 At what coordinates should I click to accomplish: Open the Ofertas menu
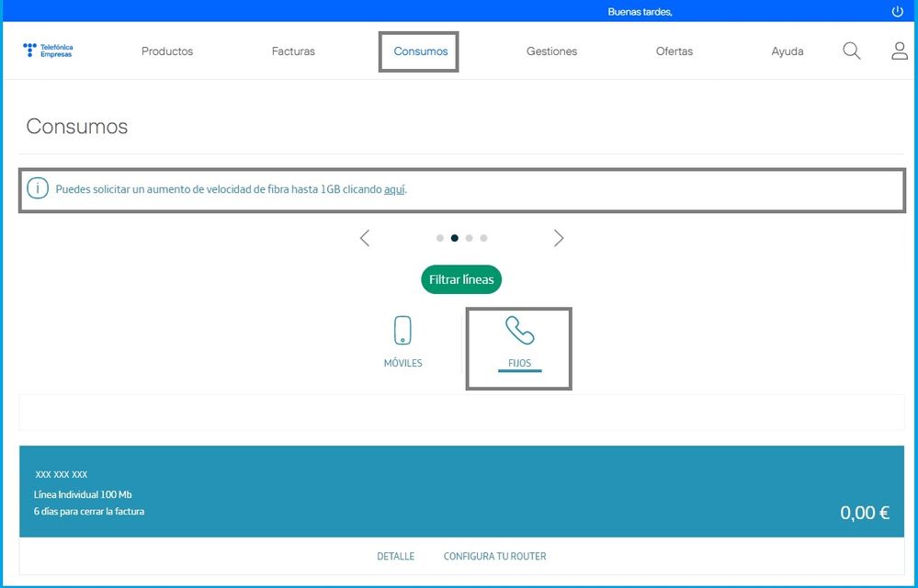[x=674, y=51]
